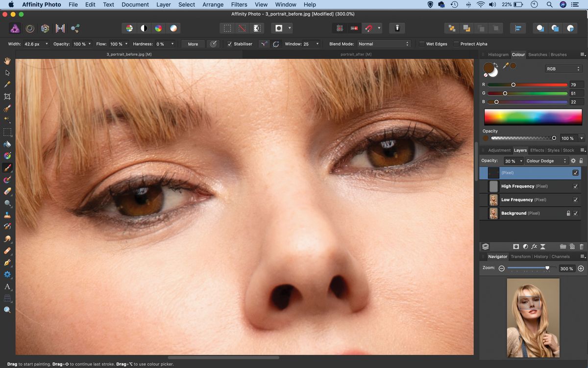Enable the Stabiliser checkbox

point(230,44)
